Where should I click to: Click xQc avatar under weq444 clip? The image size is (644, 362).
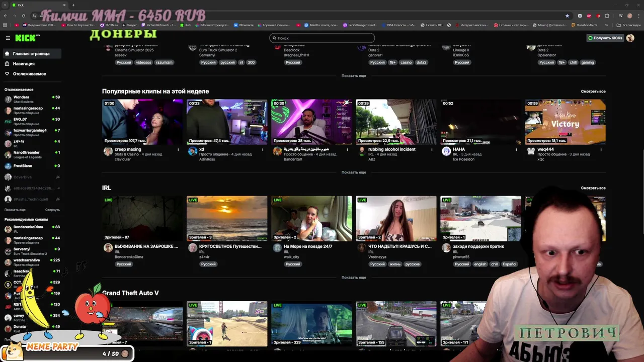(530, 151)
